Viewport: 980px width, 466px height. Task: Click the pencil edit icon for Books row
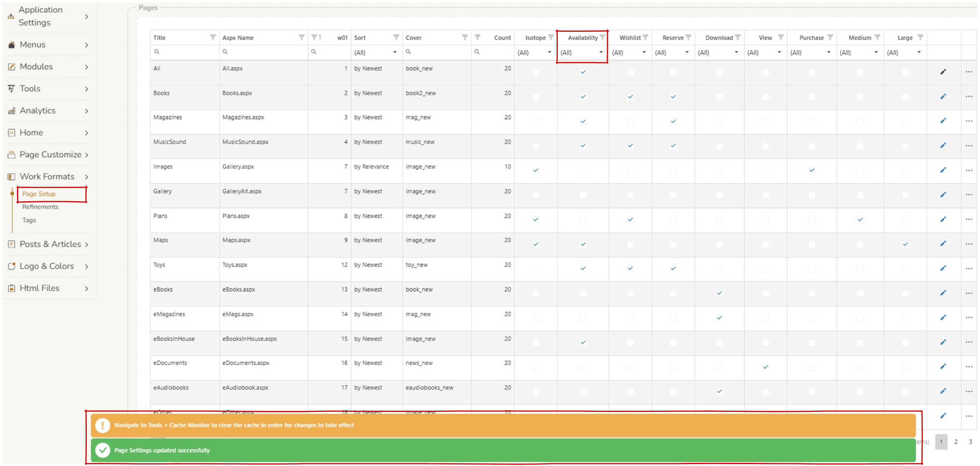(943, 96)
